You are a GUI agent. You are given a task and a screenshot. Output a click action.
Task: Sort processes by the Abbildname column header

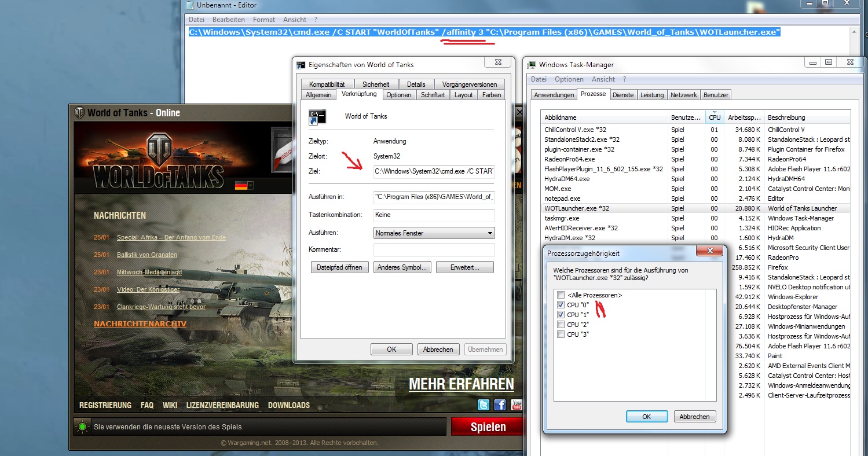(x=605, y=117)
